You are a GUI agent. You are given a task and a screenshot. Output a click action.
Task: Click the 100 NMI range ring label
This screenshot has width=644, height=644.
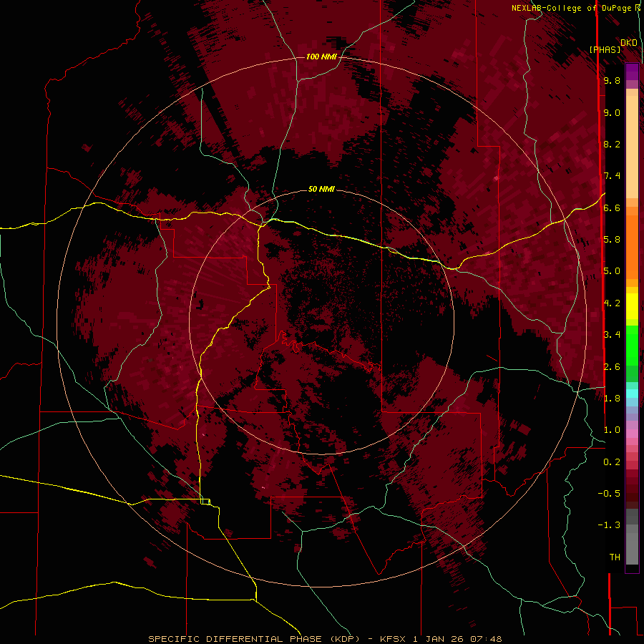coord(321,57)
